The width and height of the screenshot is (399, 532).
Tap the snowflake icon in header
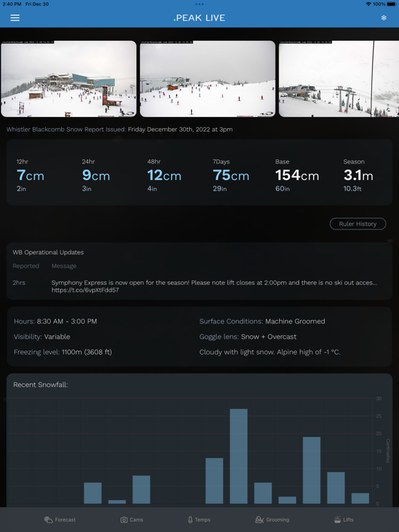tap(384, 17)
